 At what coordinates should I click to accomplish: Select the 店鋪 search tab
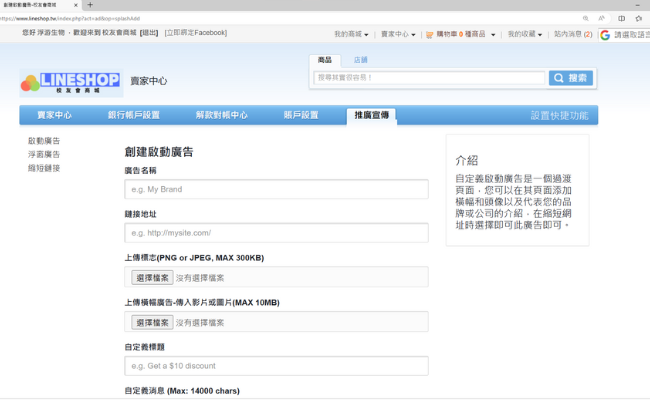[x=360, y=60]
